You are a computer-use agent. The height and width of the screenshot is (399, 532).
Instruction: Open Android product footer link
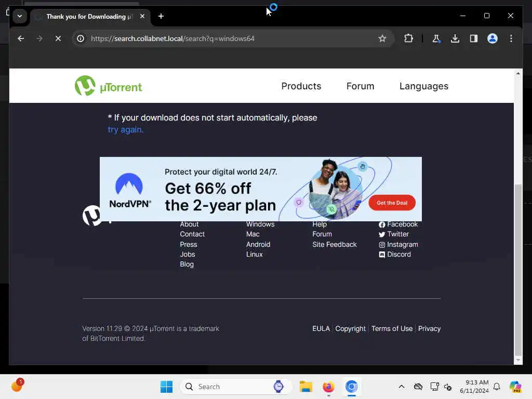click(x=258, y=244)
